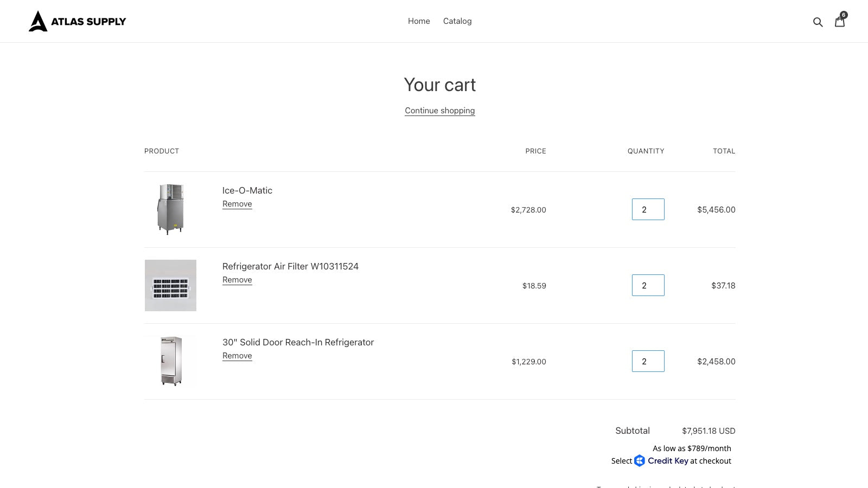Click the $1,229.00 price

point(529,362)
